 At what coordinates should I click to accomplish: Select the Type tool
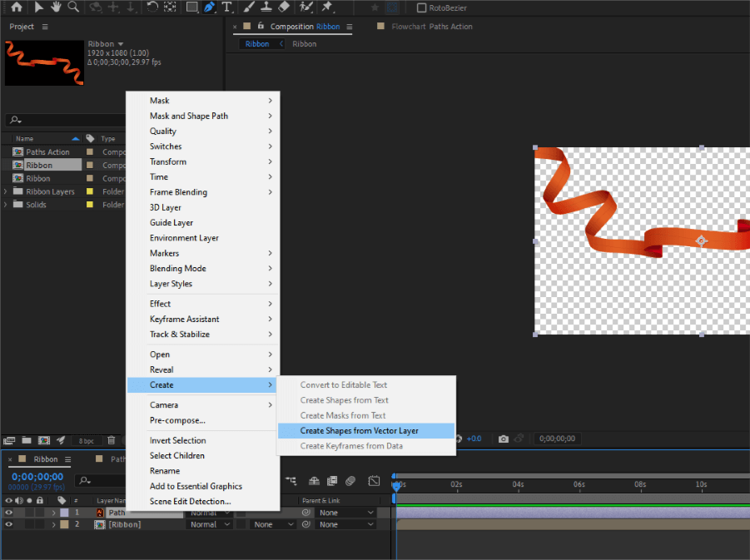click(x=226, y=7)
